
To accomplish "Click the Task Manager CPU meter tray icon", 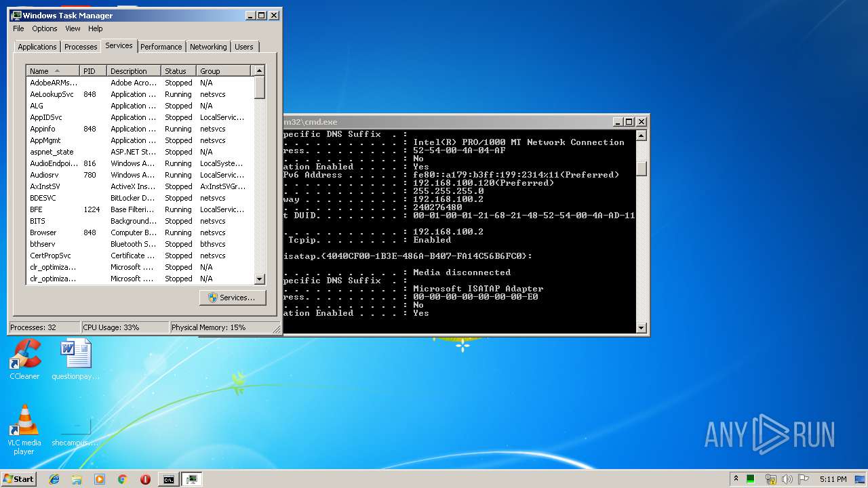I will (x=751, y=479).
